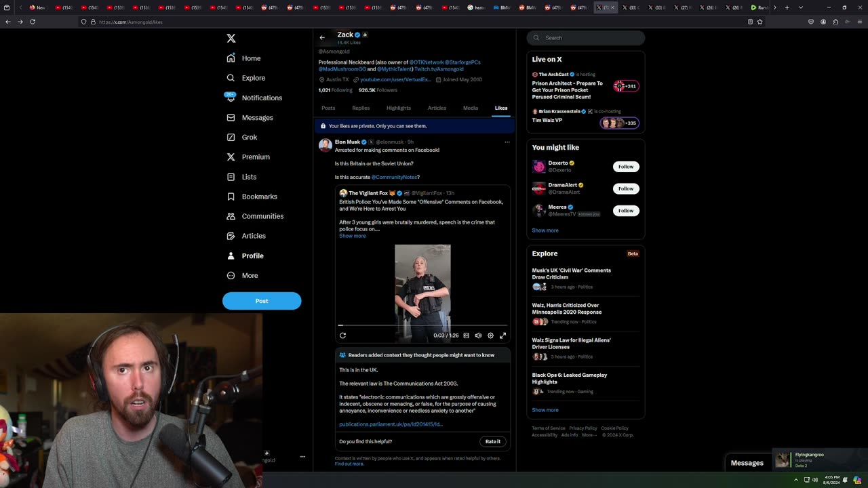Image resolution: width=868 pixels, height=488 pixels.
Task: Open the Messages drawer at bottom
Action: [747, 463]
